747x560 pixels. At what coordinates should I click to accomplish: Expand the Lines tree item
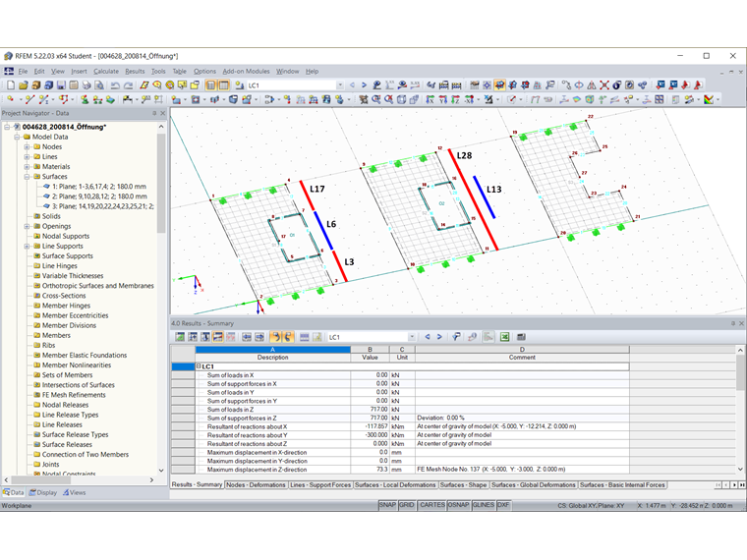(x=28, y=156)
